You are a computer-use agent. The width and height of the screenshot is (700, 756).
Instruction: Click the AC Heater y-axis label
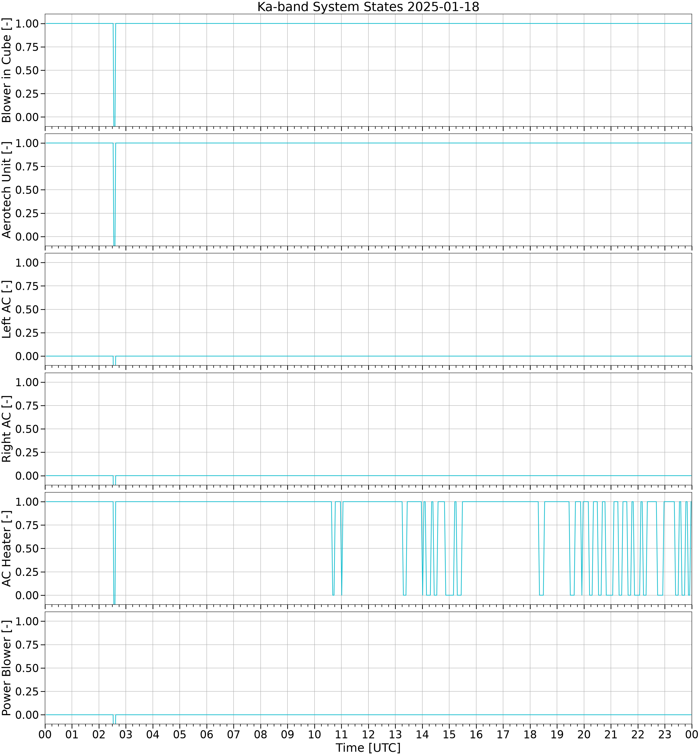click(7, 548)
